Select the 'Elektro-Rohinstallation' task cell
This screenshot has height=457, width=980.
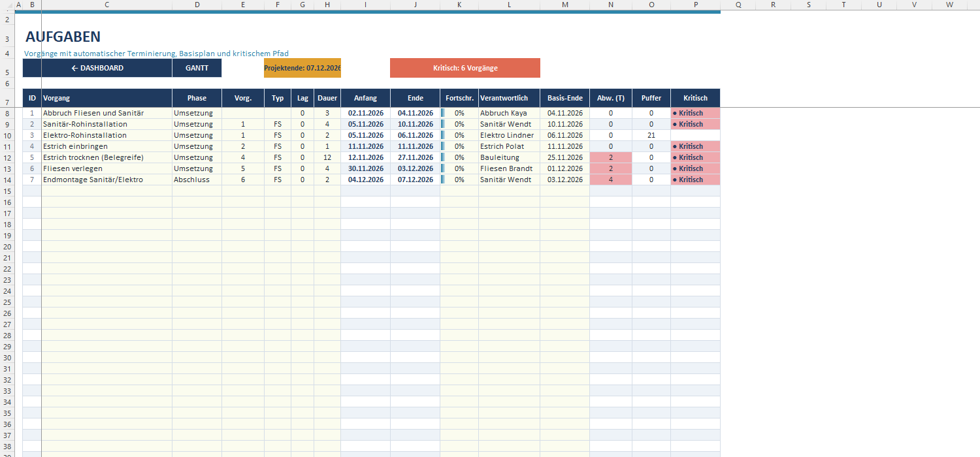click(106, 135)
